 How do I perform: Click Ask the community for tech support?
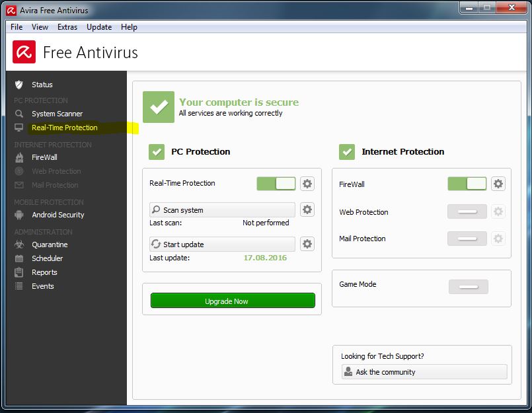point(423,371)
